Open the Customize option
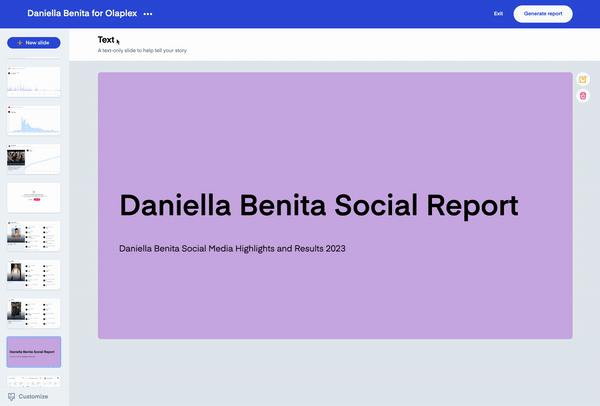This screenshot has width=600, height=406. coord(28,396)
